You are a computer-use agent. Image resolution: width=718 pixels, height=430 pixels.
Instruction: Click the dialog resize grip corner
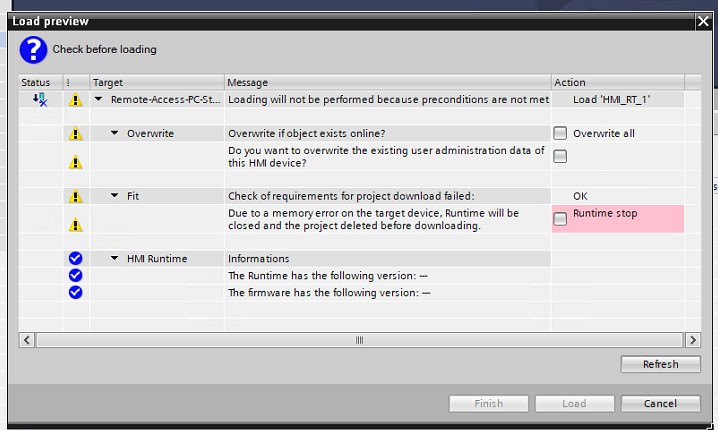710,426
